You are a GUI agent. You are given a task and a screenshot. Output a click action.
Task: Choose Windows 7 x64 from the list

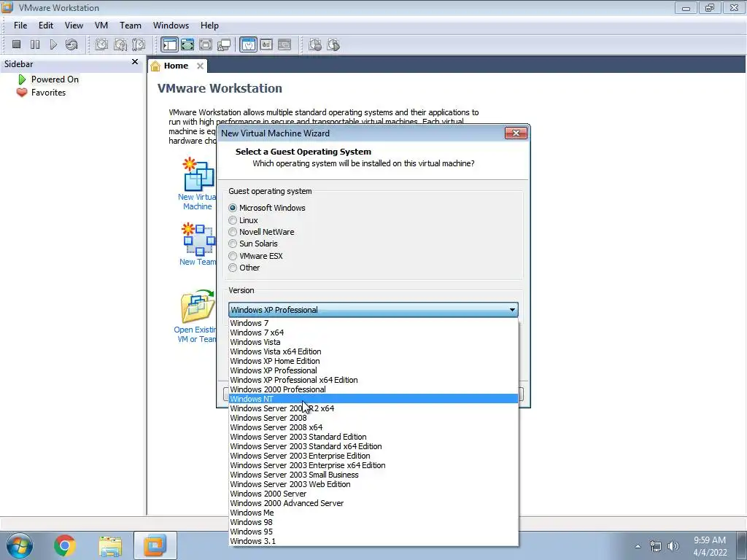click(x=373, y=332)
